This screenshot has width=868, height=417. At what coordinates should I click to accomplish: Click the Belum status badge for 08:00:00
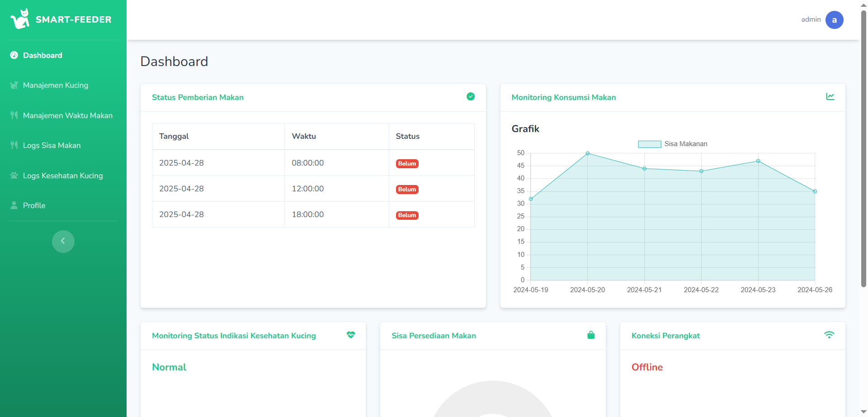pyautogui.click(x=406, y=163)
